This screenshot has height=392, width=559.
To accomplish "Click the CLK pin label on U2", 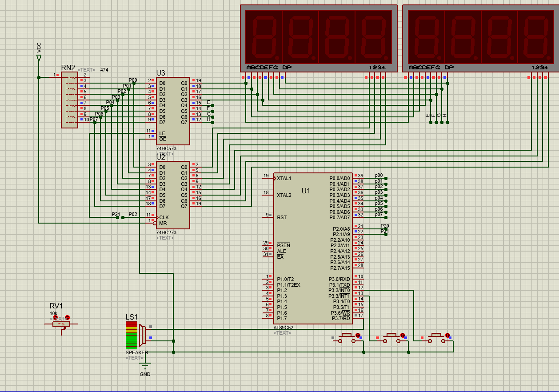I will (x=164, y=217).
